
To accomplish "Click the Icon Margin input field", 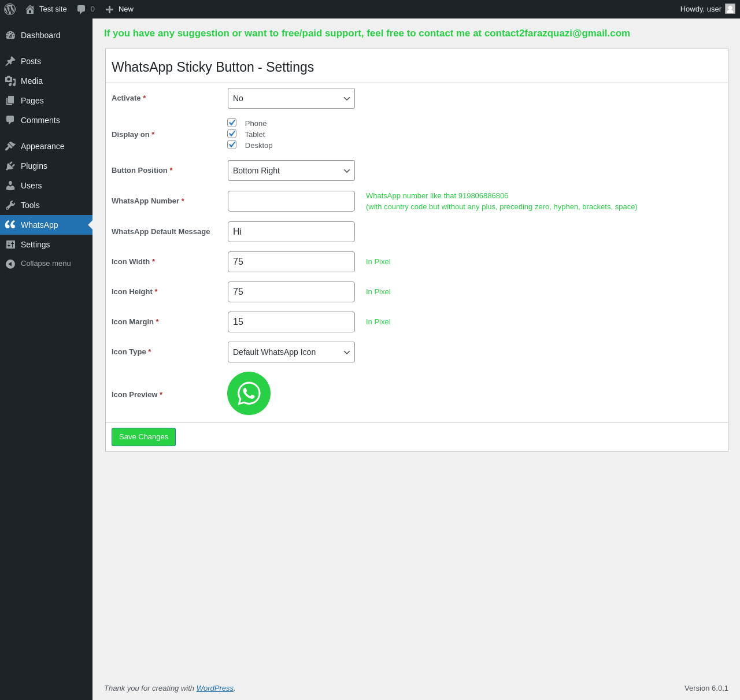I will coord(291,322).
